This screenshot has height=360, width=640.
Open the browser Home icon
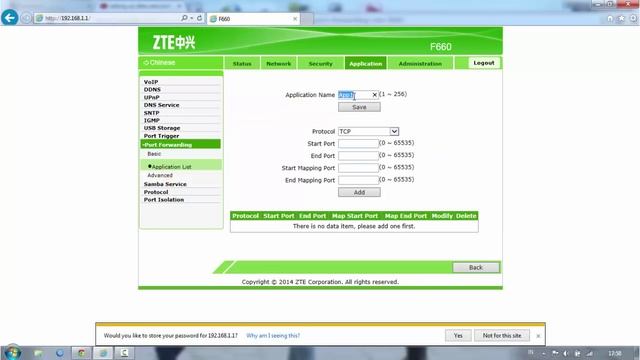610,18
